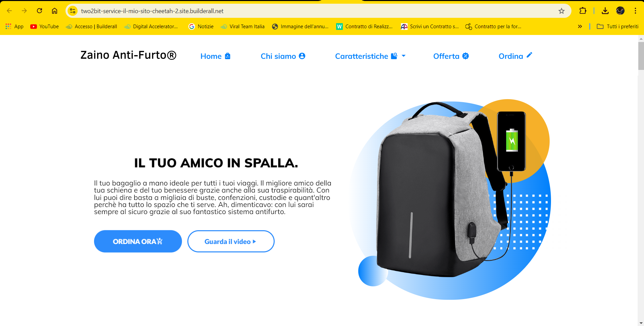This screenshot has height=326, width=644.
Task: Open the Chrome three-dot menu
Action: point(635,11)
